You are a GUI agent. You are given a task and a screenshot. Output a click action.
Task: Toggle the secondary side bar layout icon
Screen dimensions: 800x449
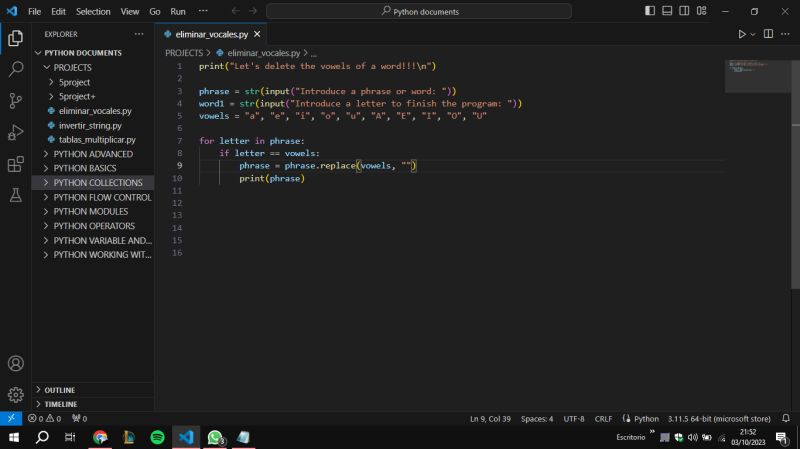coord(684,11)
